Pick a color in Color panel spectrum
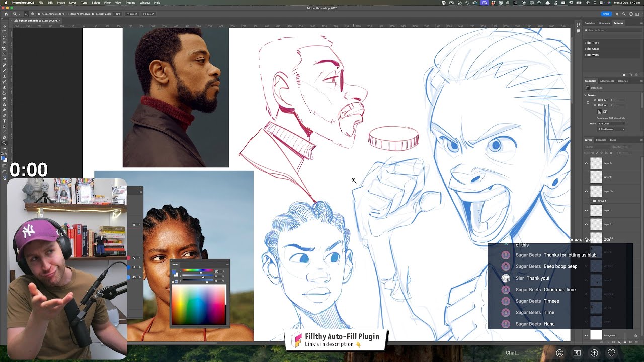This screenshot has width=644, height=362. point(199,305)
